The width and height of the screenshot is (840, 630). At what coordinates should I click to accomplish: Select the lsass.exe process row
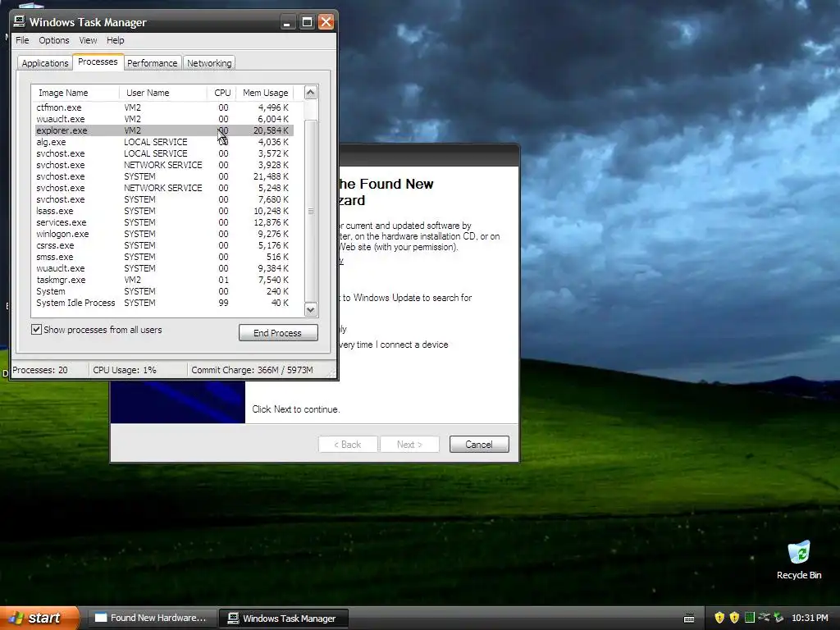(x=163, y=211)
